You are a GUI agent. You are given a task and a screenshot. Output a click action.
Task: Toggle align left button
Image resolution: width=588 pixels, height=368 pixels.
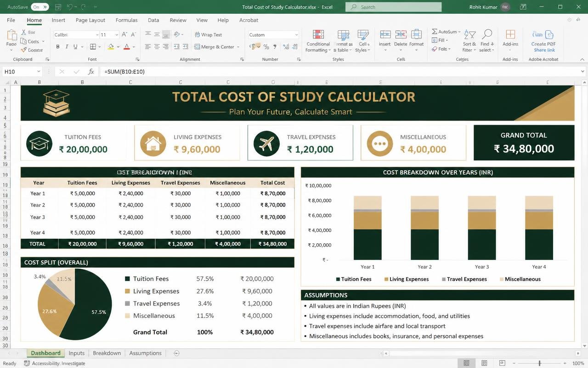click(148, 46)
